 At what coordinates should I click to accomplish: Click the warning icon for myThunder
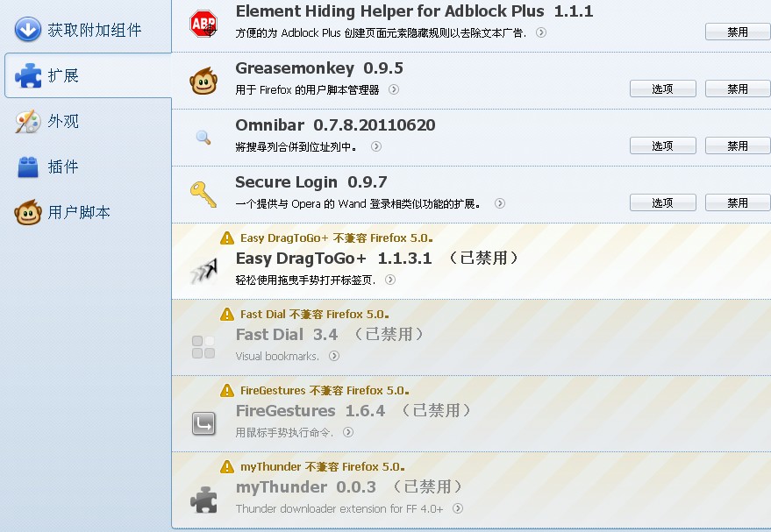pos(227,466)
